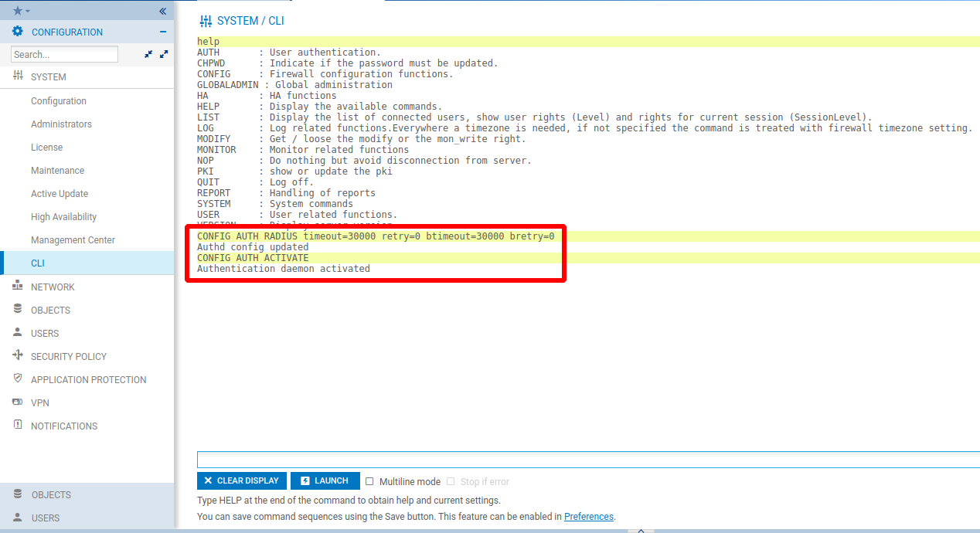Toggle the Stop if error checkbox

(x=451, y=481)
